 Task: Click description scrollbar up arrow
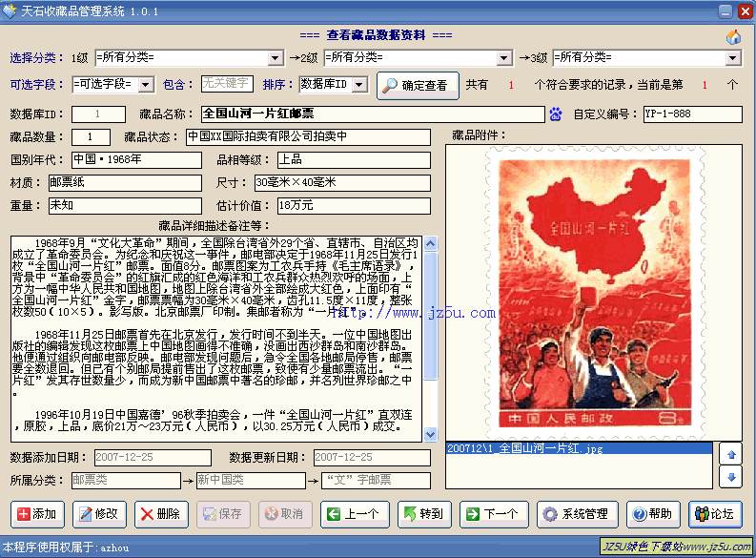click(x=431, y=243)
